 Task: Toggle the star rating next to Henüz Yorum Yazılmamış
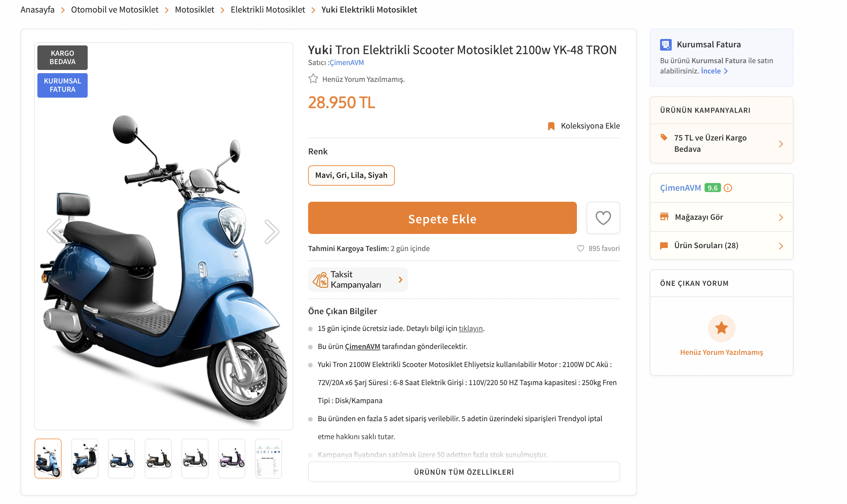(313, 79)
